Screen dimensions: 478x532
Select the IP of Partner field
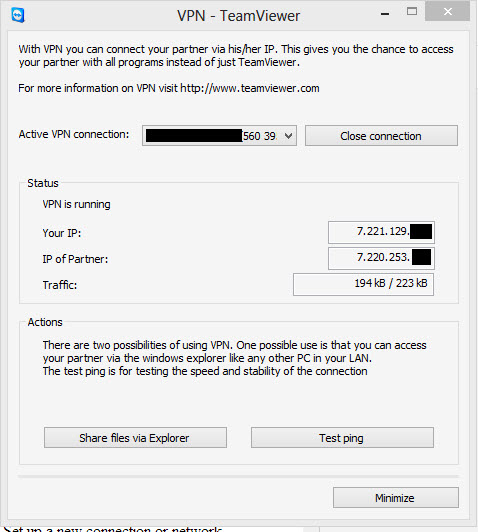[381, 258]
